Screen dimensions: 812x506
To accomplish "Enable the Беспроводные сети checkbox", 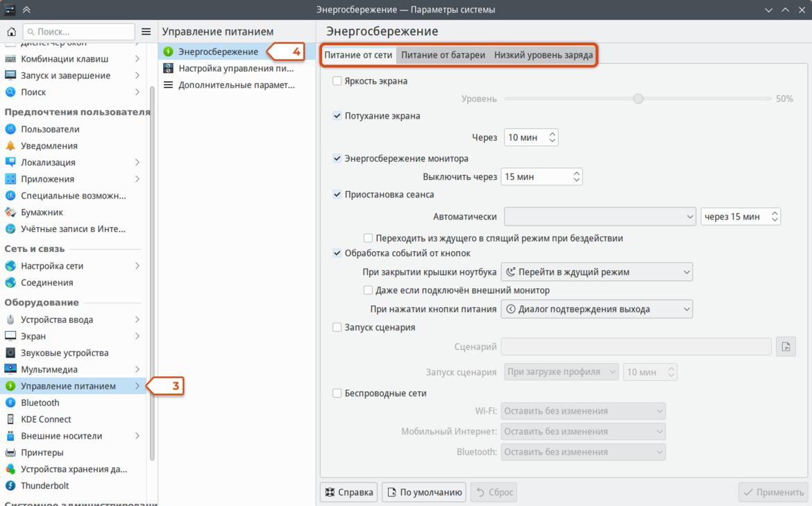I will click(x=337, y=393).
